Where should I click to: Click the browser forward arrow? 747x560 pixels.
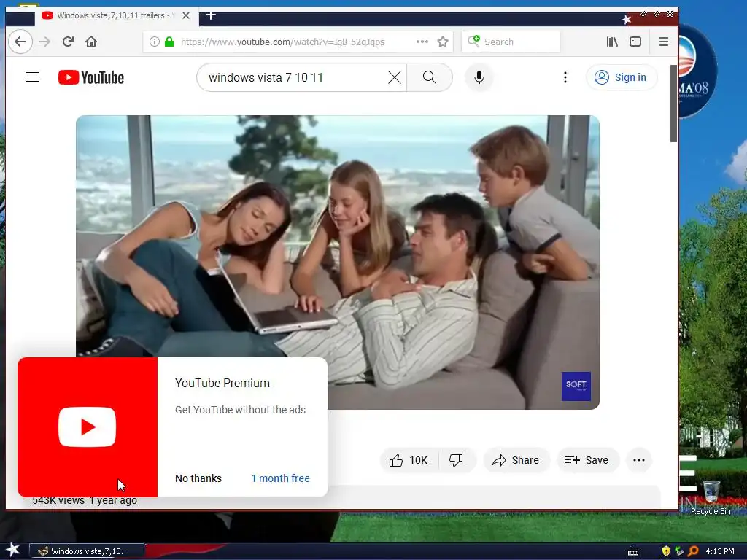click(44, 42)
